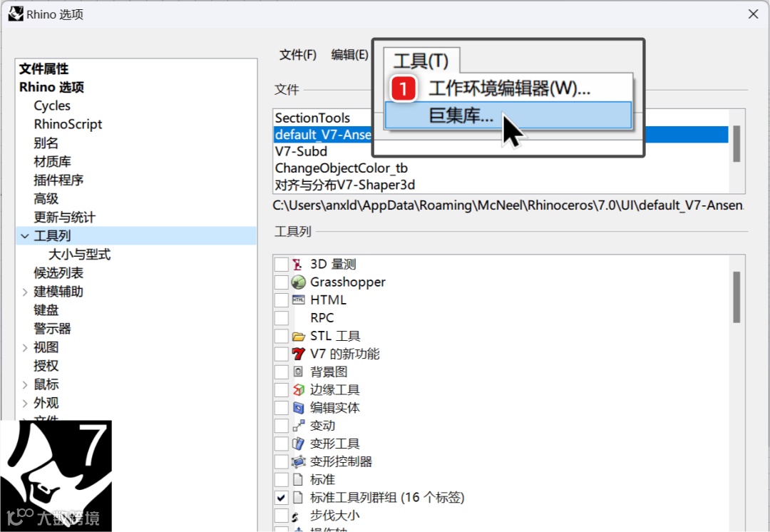Check the 背景图 checkbox
The image size is (770, 532).
pos(282,372)
